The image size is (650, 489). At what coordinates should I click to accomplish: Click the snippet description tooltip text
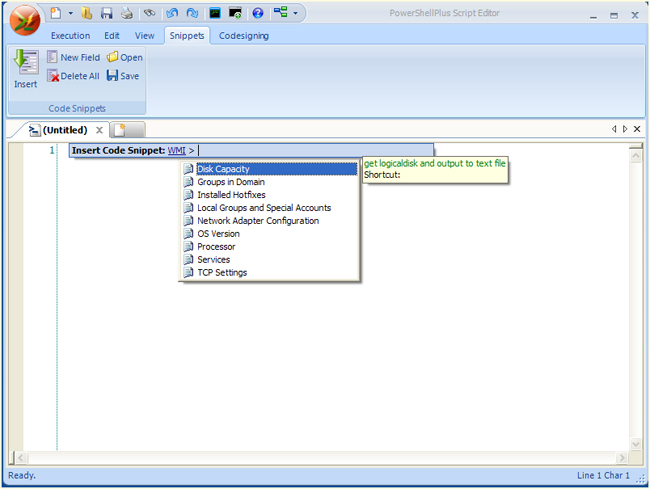(x=434, y=163)
